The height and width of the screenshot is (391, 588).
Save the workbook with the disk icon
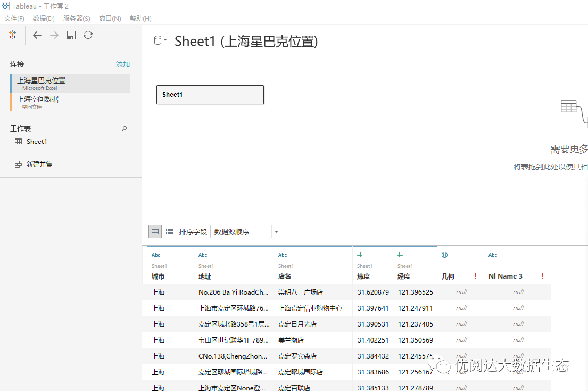tap(71, 35)
